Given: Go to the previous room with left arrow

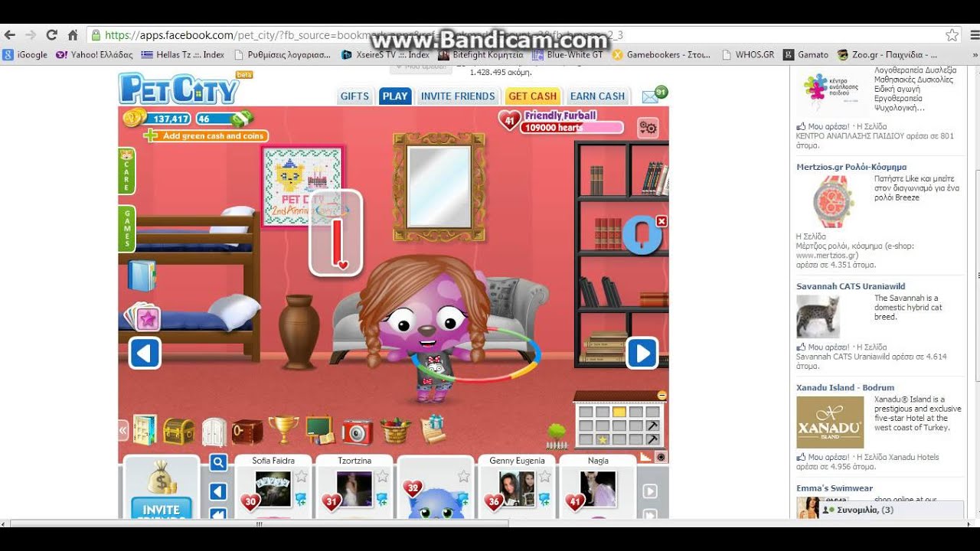Looking at the screenshot, I should [145, 354].
